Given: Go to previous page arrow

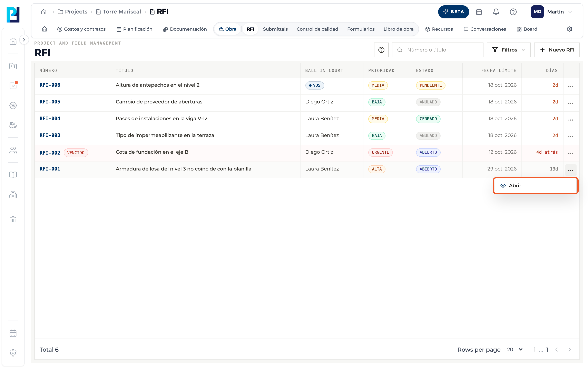Looking at the screenshot, I should pos(556,350).
